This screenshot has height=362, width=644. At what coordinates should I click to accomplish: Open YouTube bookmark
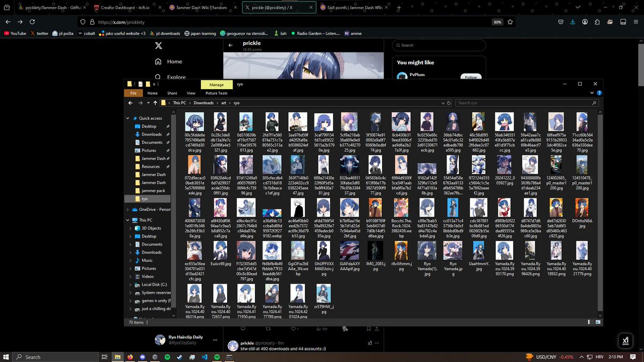point(14,33)
